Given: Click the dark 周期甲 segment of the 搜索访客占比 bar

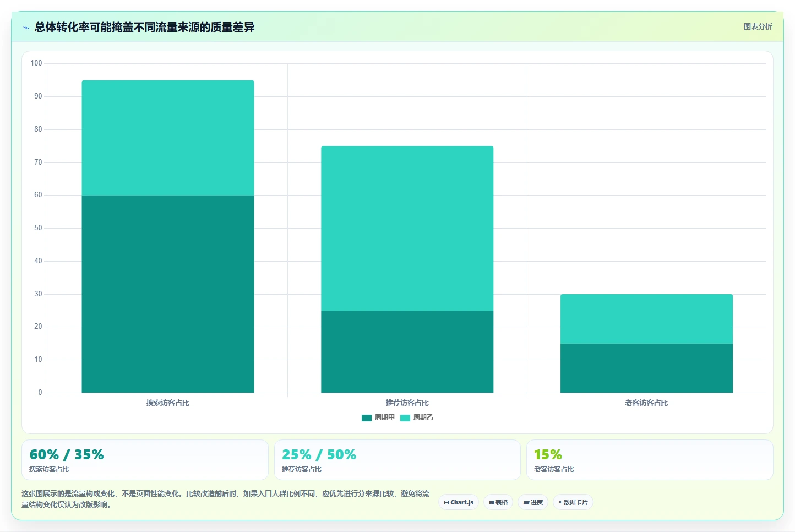Looking at the screenshot, I should point(168,294).
